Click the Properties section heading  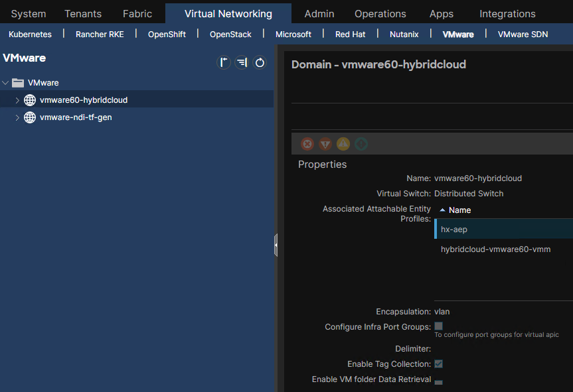pyautogui.click(x=322, y=164)
